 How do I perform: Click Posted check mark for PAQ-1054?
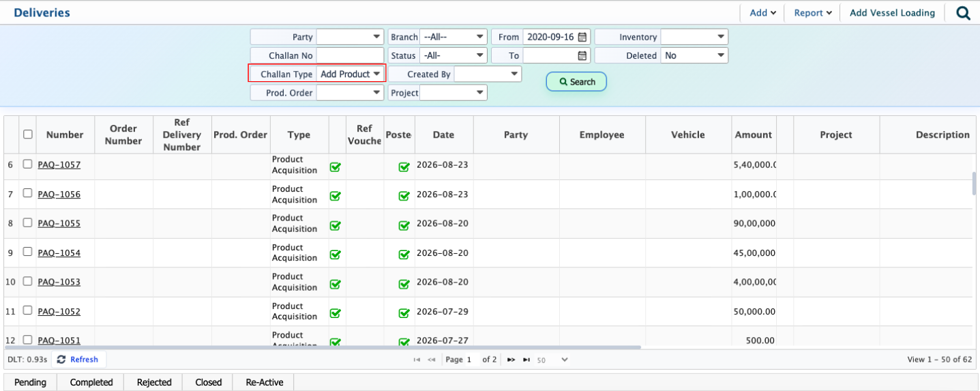(x=404, y=255)
